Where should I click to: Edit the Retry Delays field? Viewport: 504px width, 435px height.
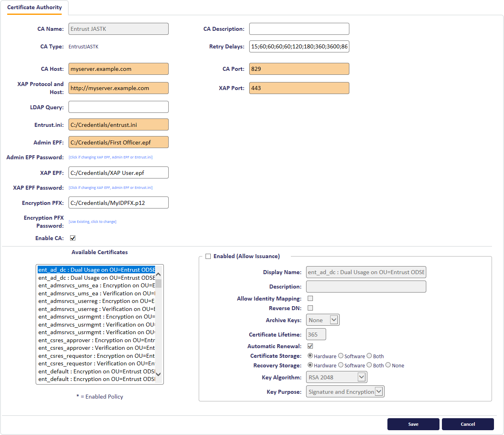299,46
